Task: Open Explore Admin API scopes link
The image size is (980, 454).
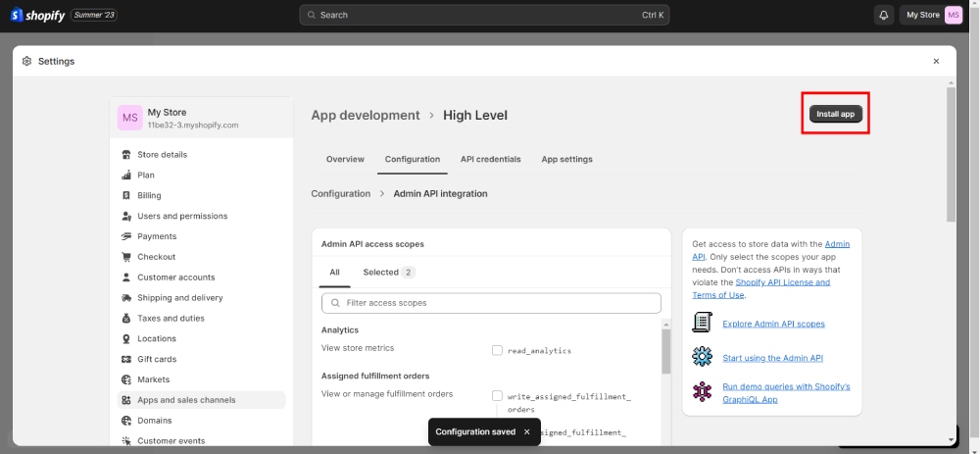Action: point(773,324)
